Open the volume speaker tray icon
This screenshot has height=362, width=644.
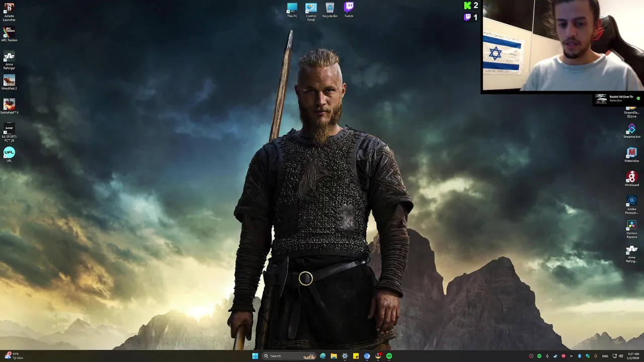(x=621, y=356)
